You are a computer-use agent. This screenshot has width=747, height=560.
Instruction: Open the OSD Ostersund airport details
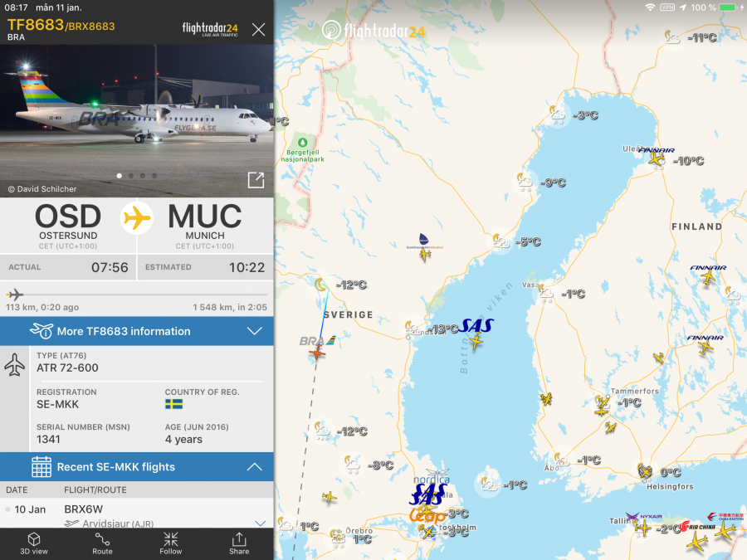click(x=68, y=226)
